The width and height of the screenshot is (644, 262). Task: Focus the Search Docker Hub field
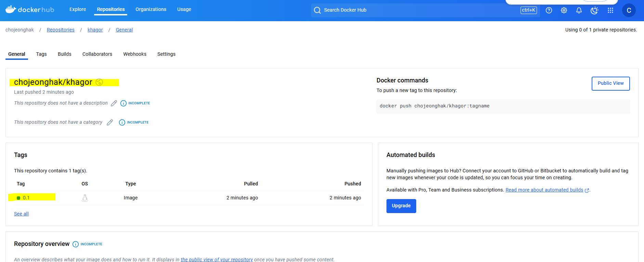click(x=425, y=10)
